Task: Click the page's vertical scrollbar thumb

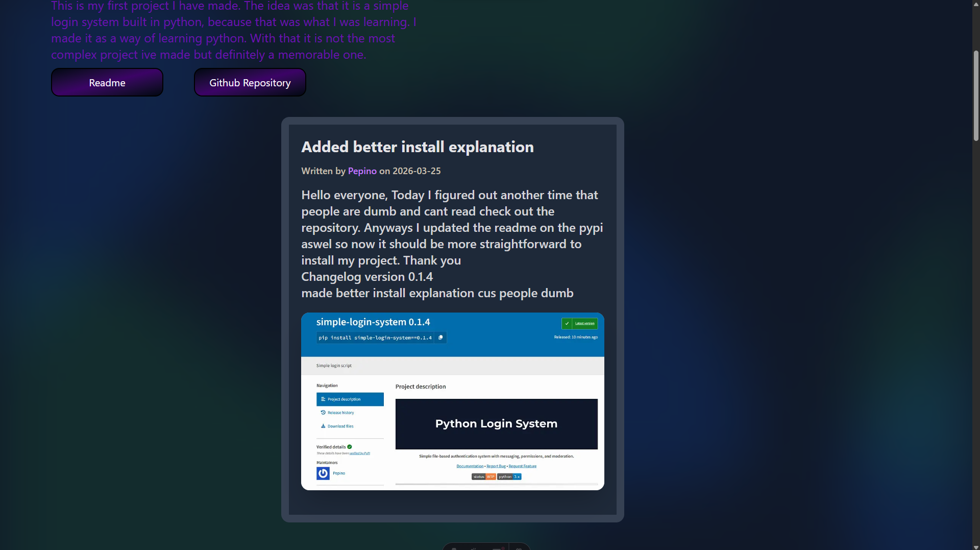Action: 976,95
